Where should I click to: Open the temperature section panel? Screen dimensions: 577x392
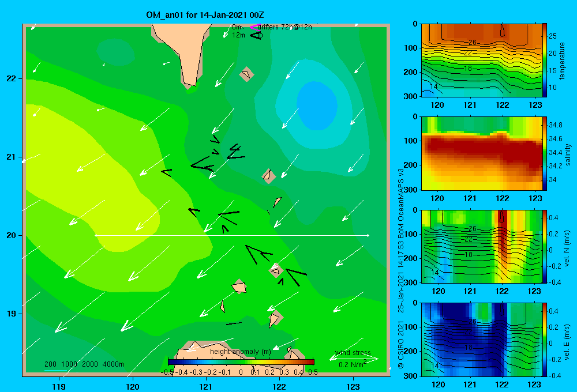click(481, 61)
